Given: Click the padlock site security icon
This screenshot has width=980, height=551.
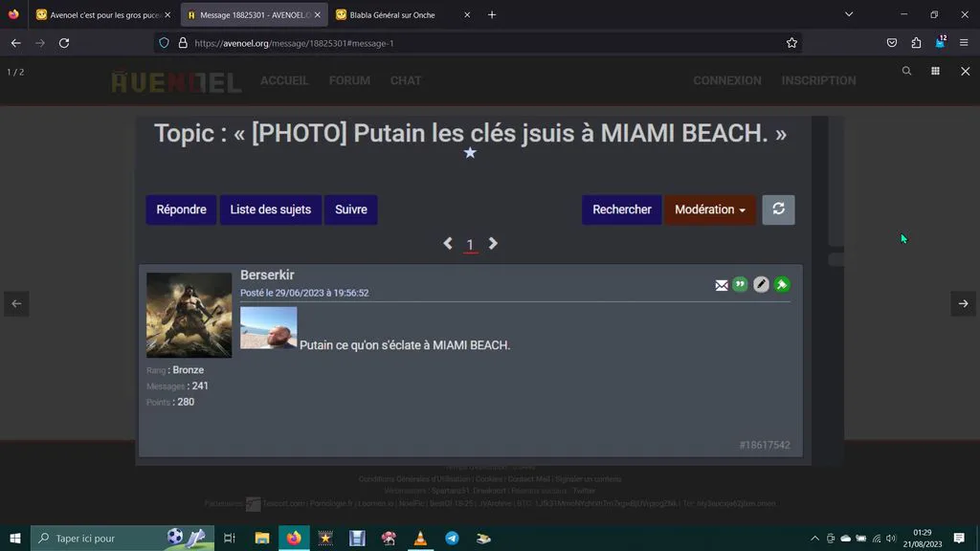Looking at the screenshot, I should pos(183,43).
